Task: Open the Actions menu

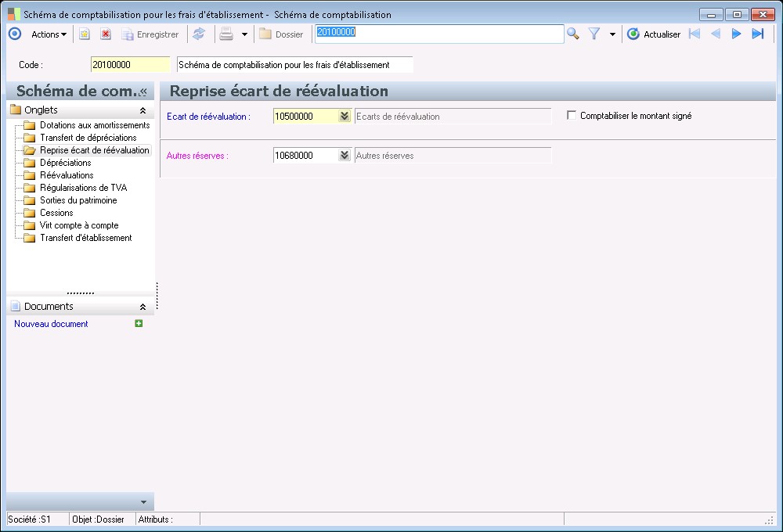Action: coord(49,34)
